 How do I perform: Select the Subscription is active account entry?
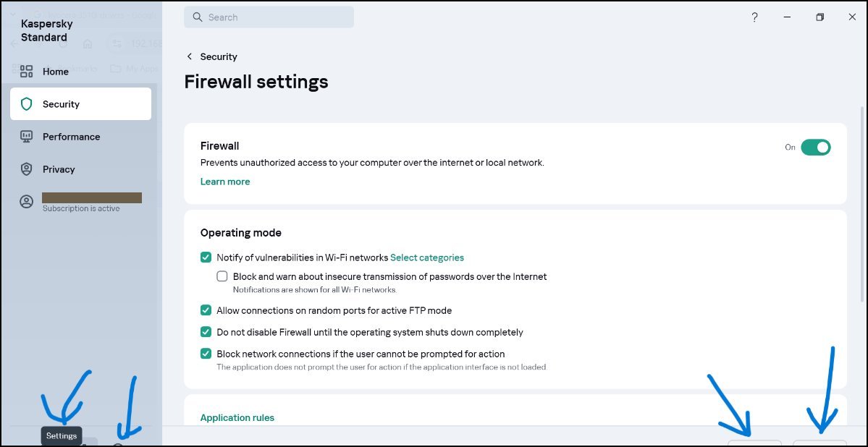pos(81,203)
